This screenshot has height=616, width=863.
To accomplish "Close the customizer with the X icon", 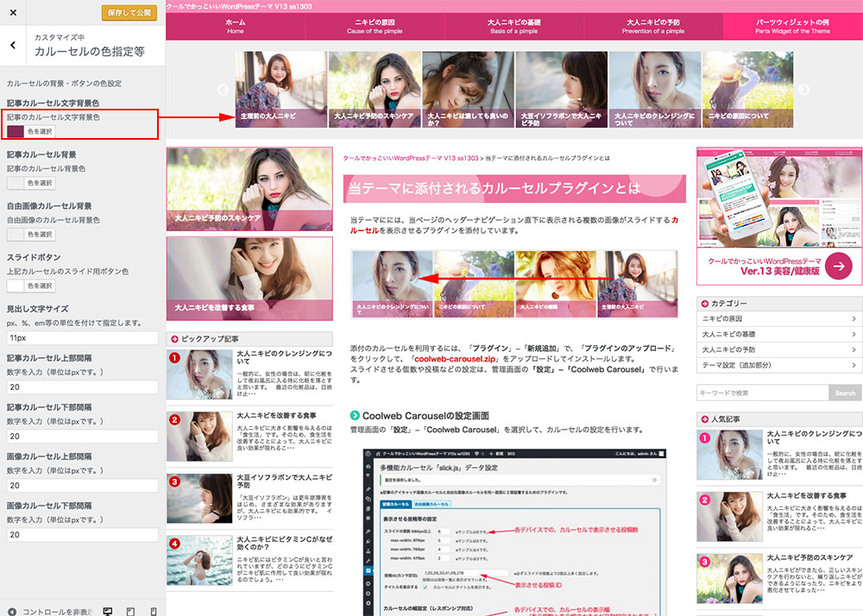I will (13, 12).
